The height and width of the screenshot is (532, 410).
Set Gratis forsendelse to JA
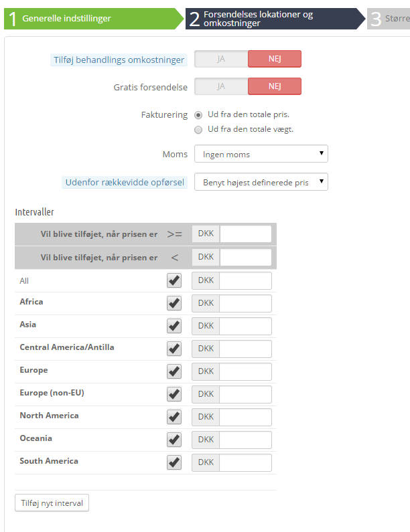(221, 86)
